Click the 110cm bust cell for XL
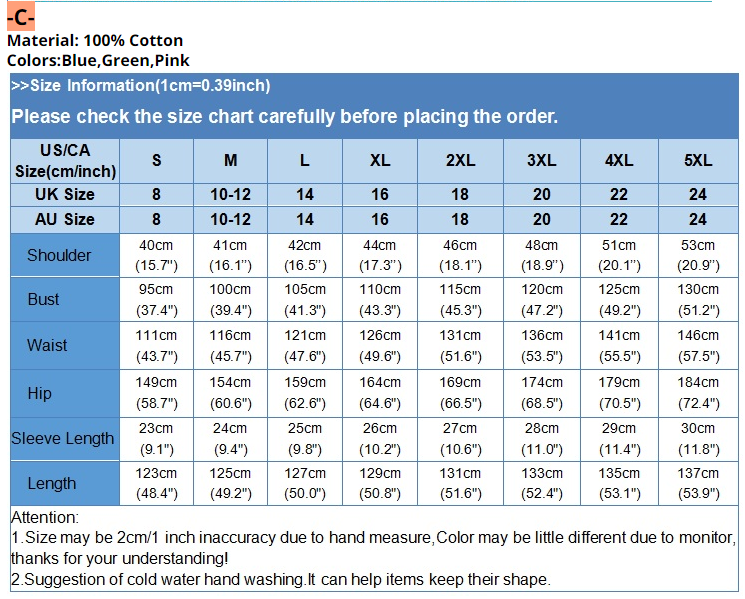Image resolution: width=745 pixels, height=599 pixels. [x=380, y=299]
